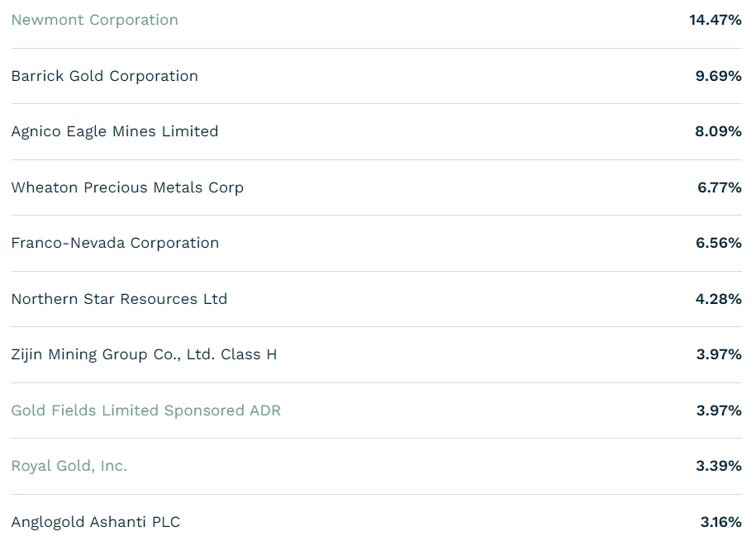The width and height of the screenshot is (756, 541).
Task: Open the Newmont Corporation holding link
Action: [x=94, y=20]
